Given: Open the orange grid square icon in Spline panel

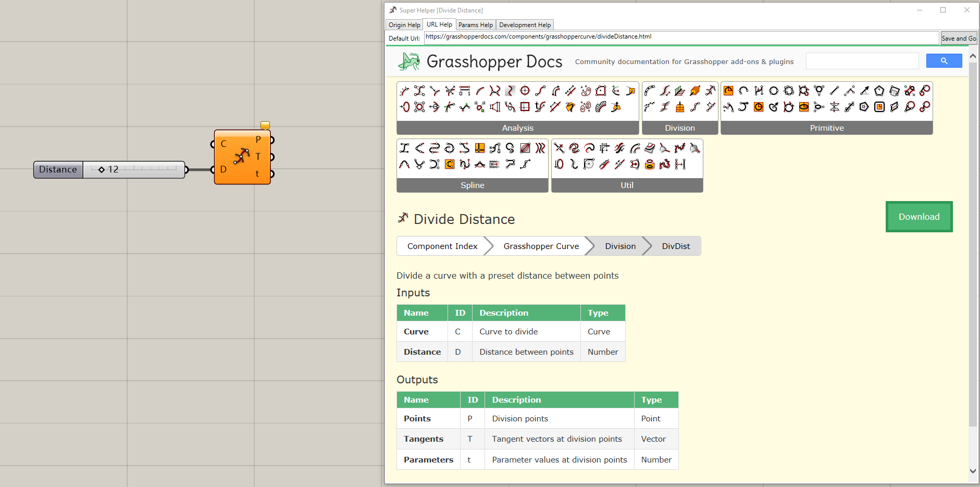Looking at the screenshot, I should pyautogui.click(x=480, y=148).
